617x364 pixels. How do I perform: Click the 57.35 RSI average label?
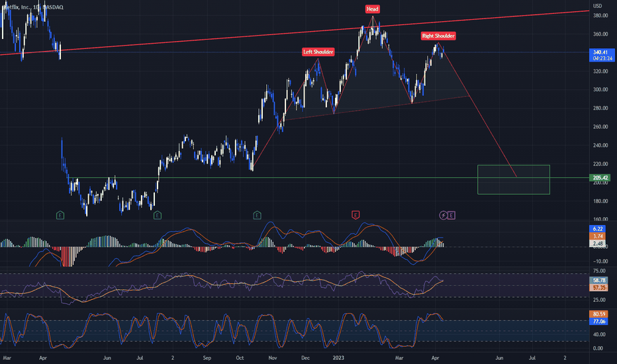point(599,288)
